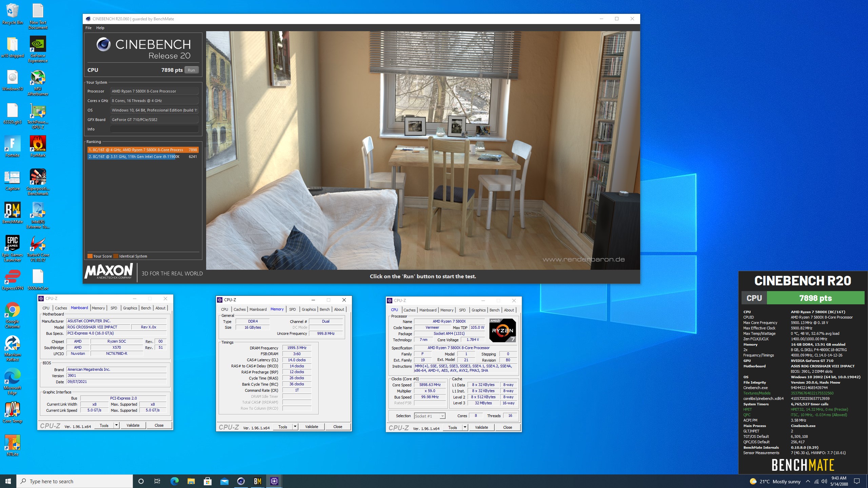This screenshot has height=488, width=868.
Task: Show hidden system tray icons
Action: pos(808,481)
